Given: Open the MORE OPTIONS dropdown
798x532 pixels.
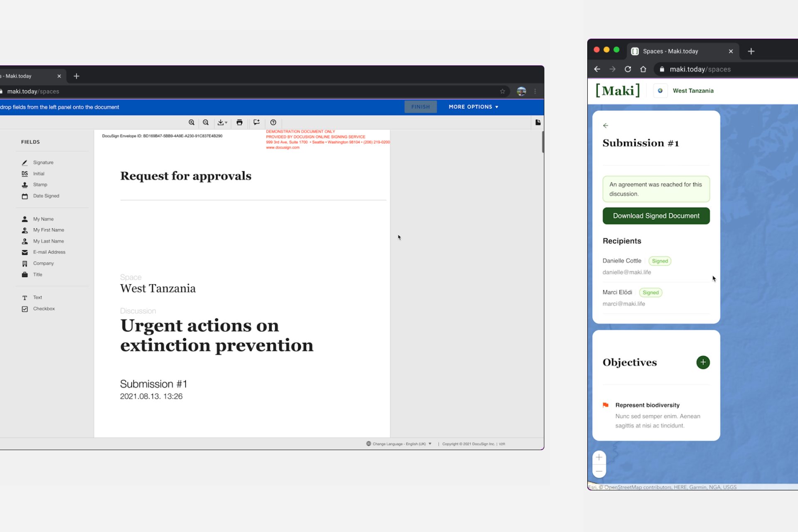Looking at the screenshot, I should pos(473,107).
